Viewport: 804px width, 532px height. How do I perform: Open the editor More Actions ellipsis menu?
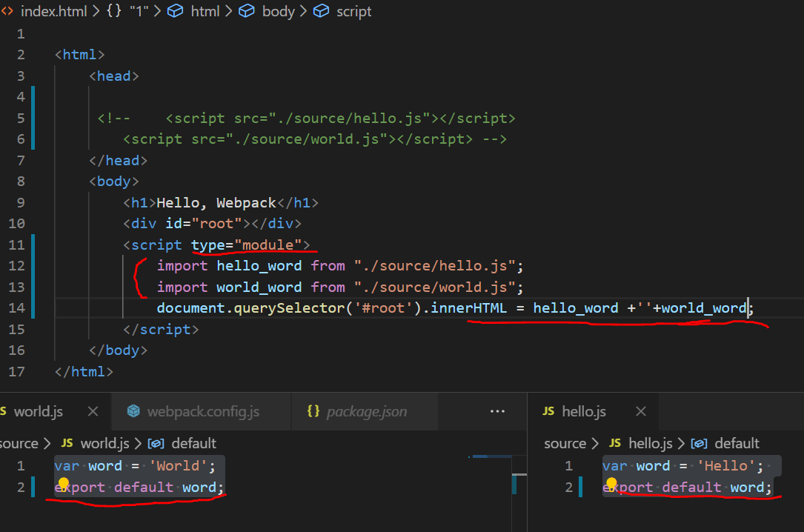pos(497,411)
